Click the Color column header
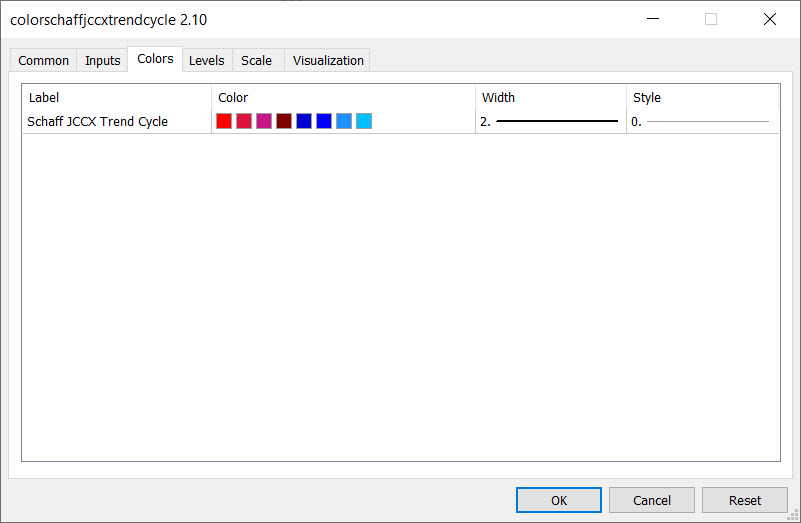The width and height of the screenshot is (801, 523). [343, 97]
